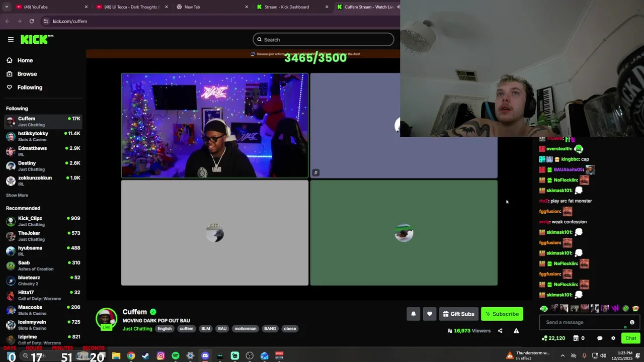Click Cuffem's live profile avatar
Image resolution: width=644 pixels, height=362 pixels.
point(106,319)
